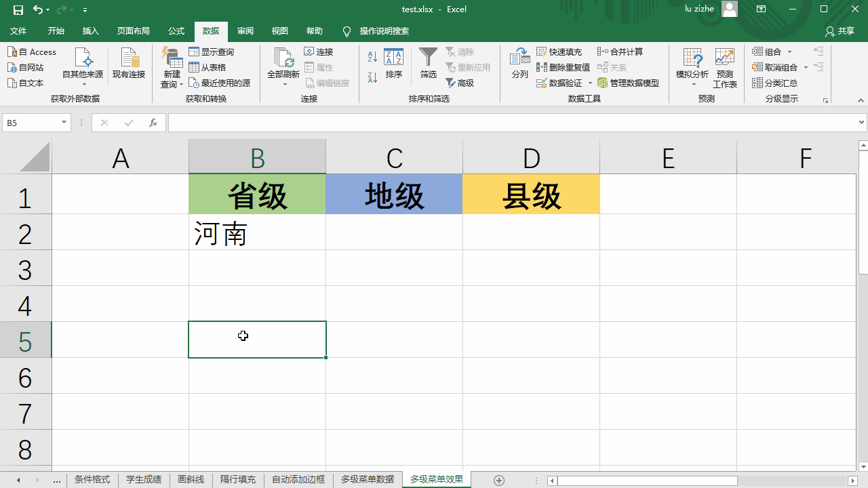The image size is (868, 488).
Task: Toggle the Filter (筛选) funnel
Action: pos(429,64)
